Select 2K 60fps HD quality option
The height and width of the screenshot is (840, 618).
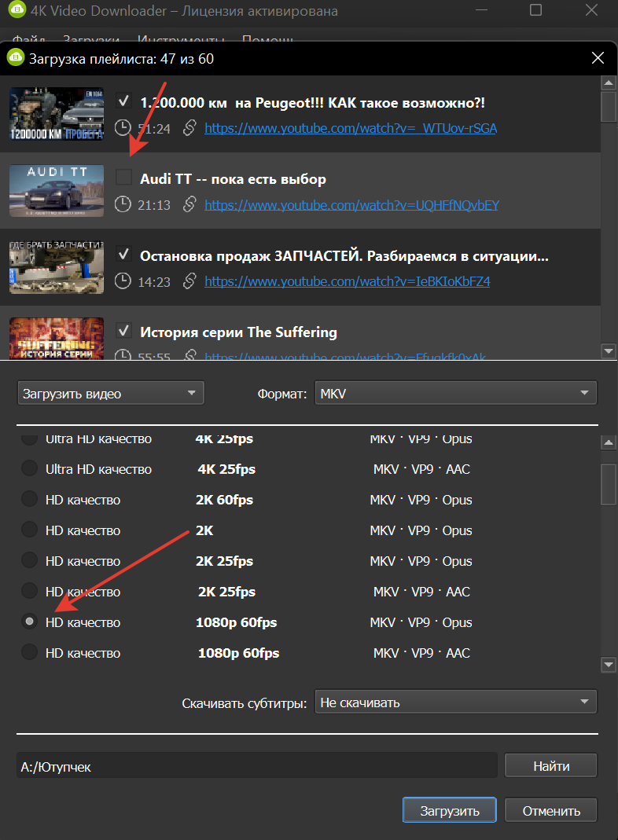point(29,500)
